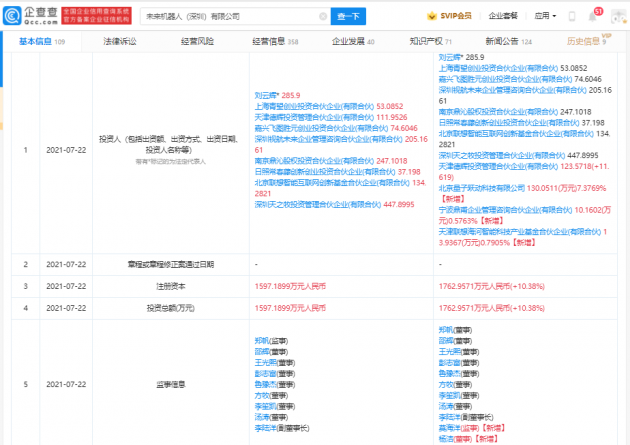Switch to the 经营风险 tab
Screen dimensions: 630x445
197,41
